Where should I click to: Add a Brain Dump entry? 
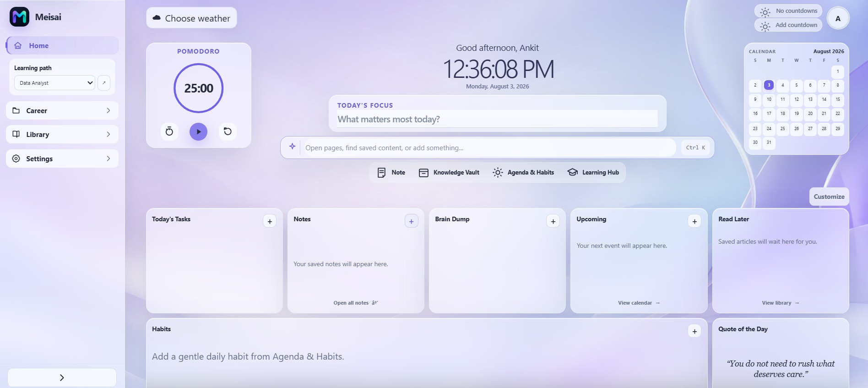pyautogui.click(x=553, y=221)
